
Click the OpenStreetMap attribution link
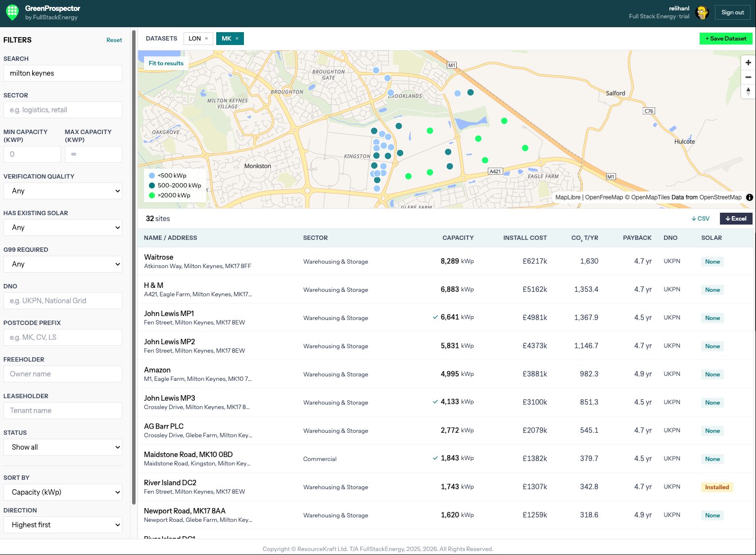pyautogui.click(x=720, y=197)
